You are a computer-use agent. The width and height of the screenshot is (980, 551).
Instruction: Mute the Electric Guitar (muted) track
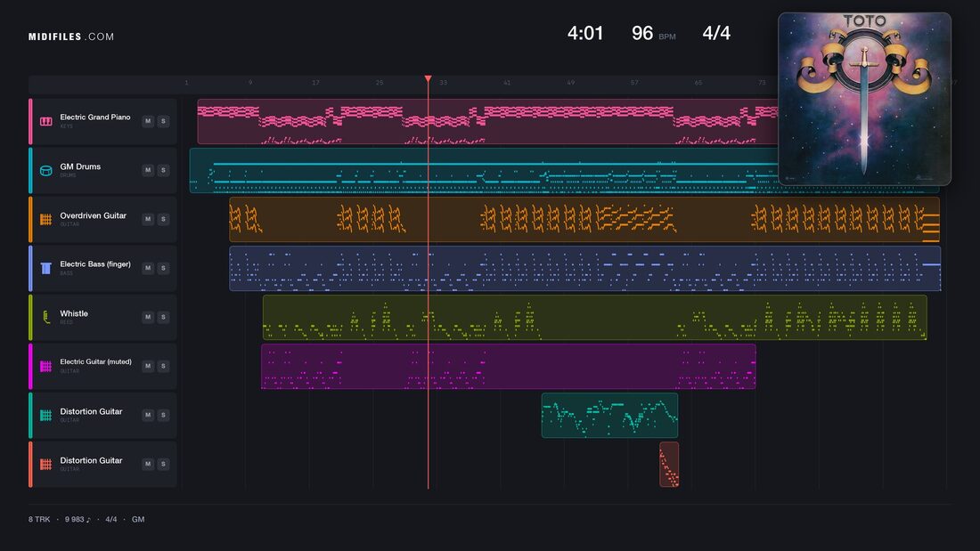(x=148, y=366)
